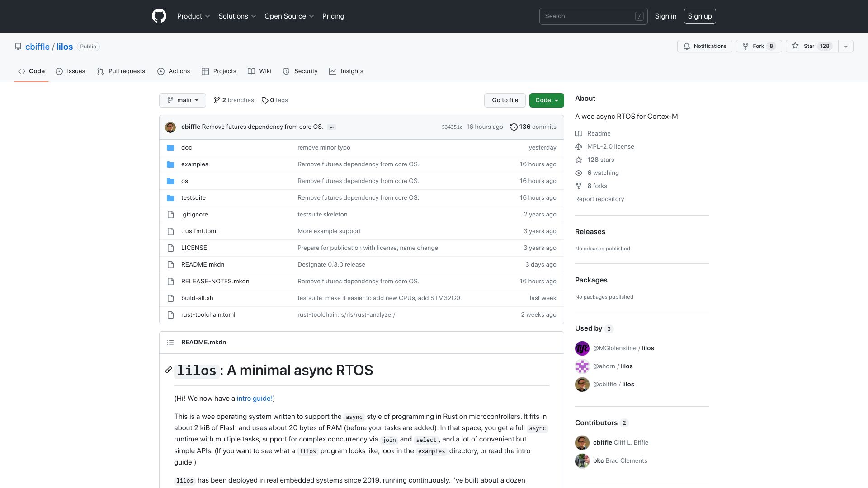Open the MGlolenstine avatar in Used by
868x488 pixels.
pyautogui.click(x=582, y=348)
